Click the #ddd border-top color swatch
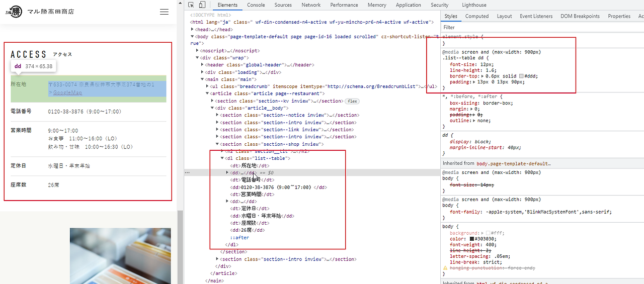The width and height of the screenshot is (644, 284). click(521, 76)
